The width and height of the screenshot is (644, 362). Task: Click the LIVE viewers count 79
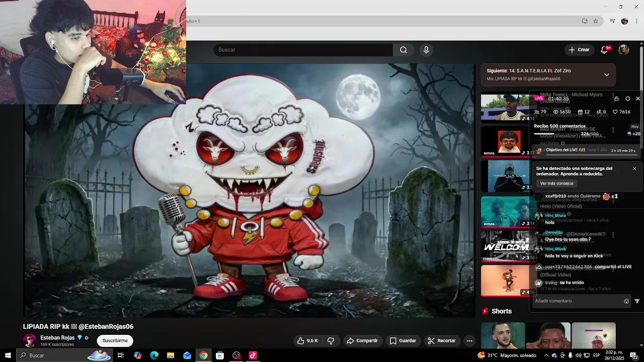[x=540, y=112]
